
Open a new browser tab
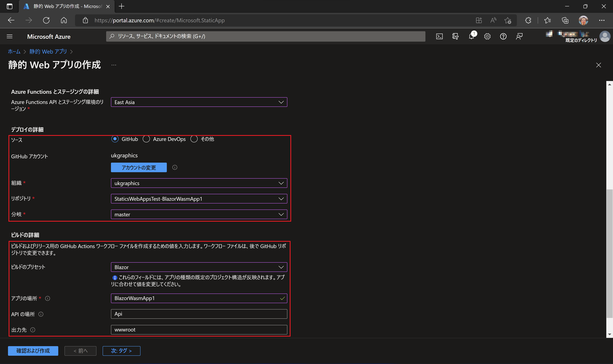click(x=122, y=6)
